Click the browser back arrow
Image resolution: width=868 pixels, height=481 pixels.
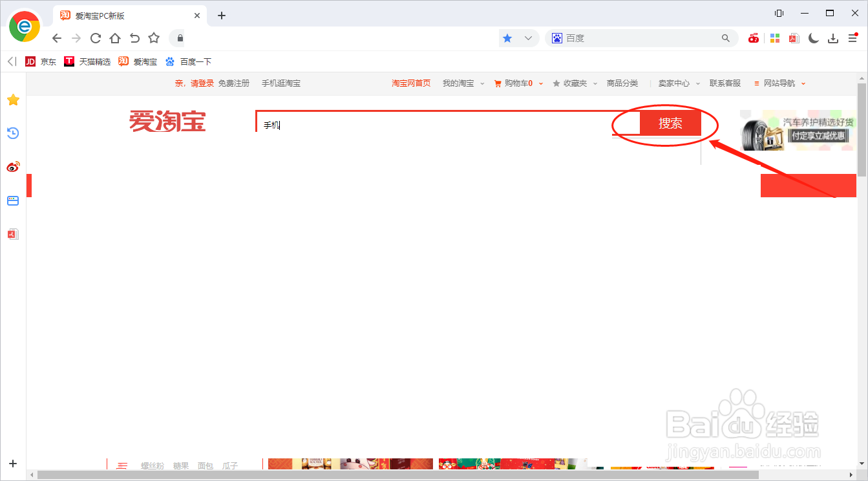pos(57,38)
